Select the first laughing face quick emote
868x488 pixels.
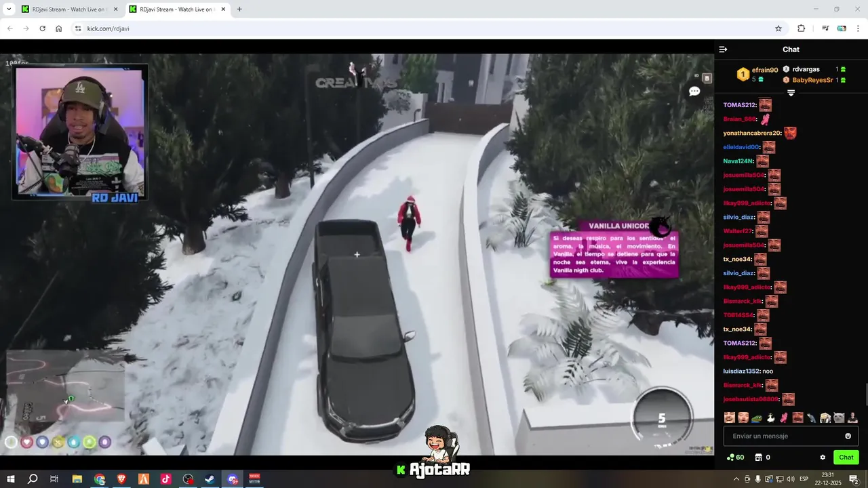pos(730,418)
